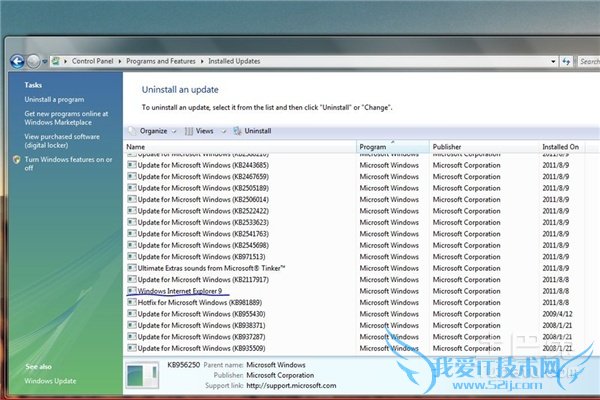
Task: Go back with the blue Back arrow
Action: tap(17, 61)
